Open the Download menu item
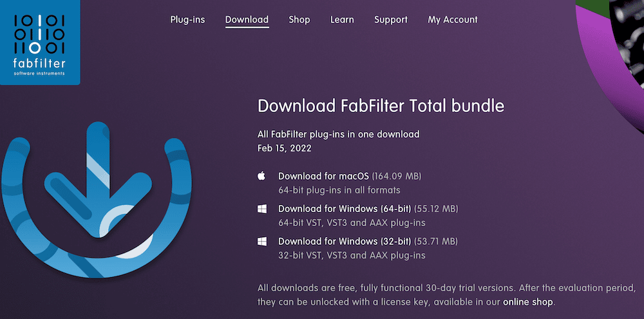Viewport: 644px width, 319px height. (247, 19)
